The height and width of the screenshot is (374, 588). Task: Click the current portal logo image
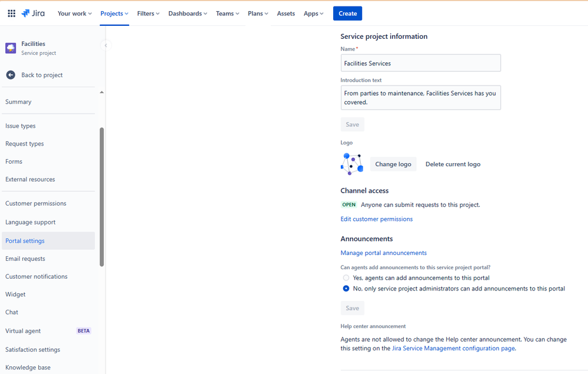[x=352, y=164]
